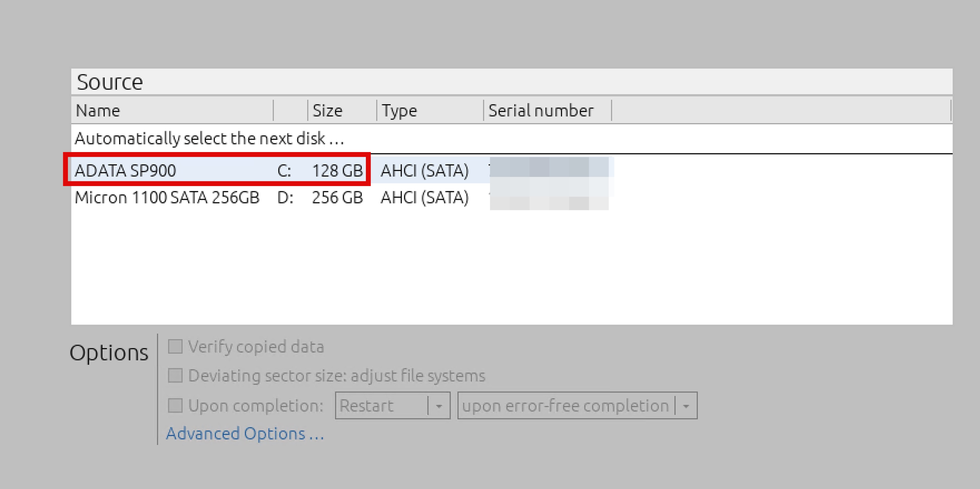Enable Verify copied data checkbox

pos(175,347)
